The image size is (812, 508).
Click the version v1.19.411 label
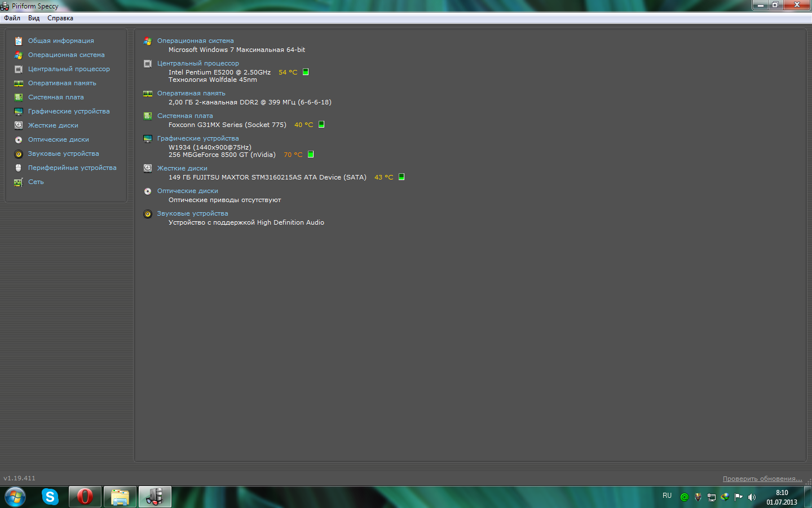pos(19,478)
